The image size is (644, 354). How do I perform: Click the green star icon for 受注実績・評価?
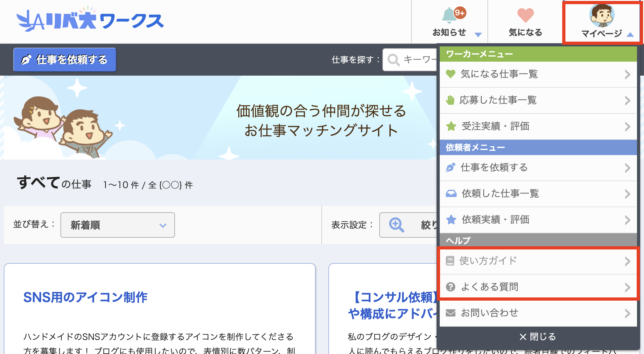(451, 126)
